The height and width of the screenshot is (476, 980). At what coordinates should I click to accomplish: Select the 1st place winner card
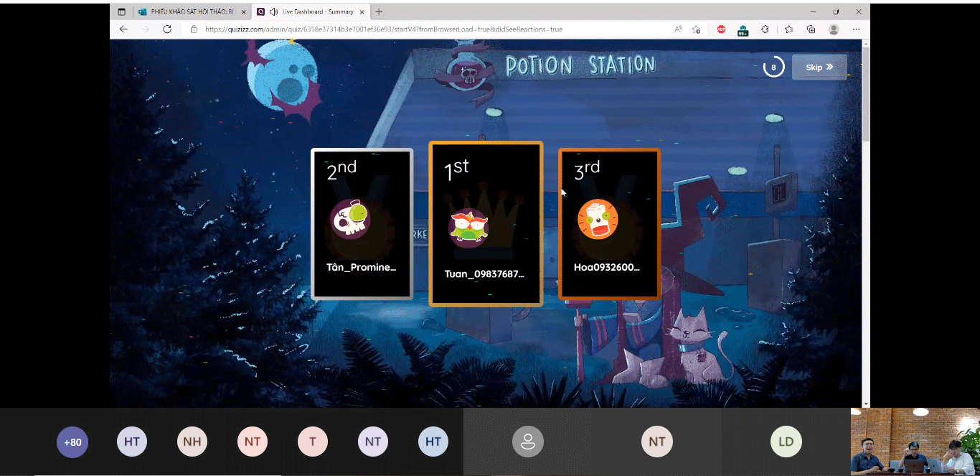[x=486, y=224]
